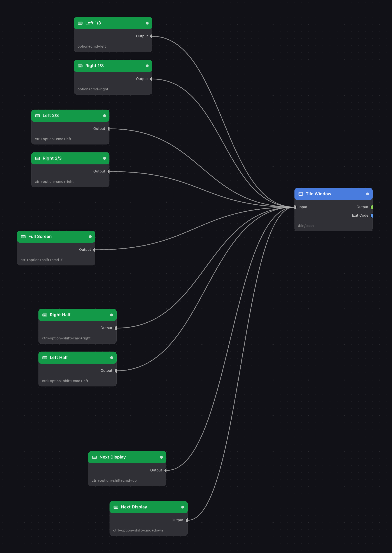Click the keyboard icon on Left 1/3 node
This screenshot has width=392, height=553.
coord(80,23)
